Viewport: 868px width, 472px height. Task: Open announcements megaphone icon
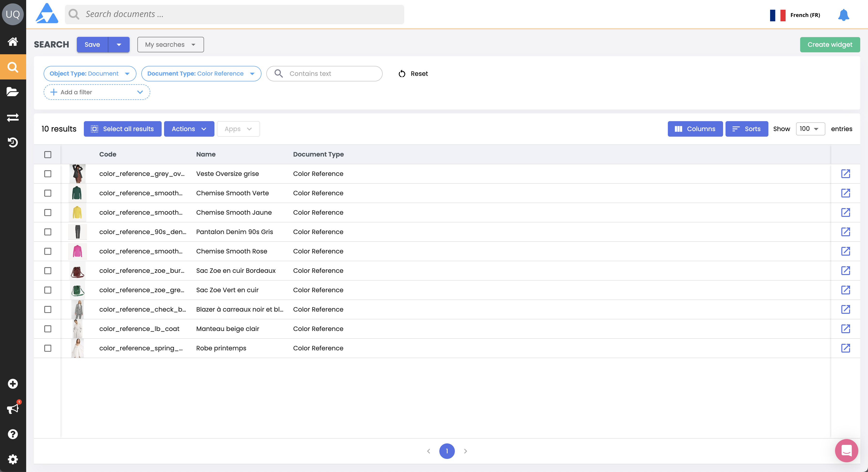13,409
